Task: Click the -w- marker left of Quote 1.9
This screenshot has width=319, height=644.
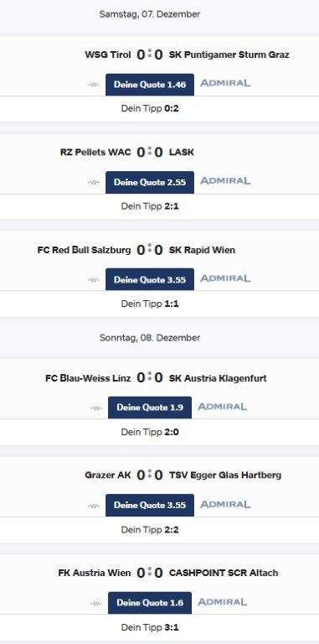Action: tap(96, 408)
